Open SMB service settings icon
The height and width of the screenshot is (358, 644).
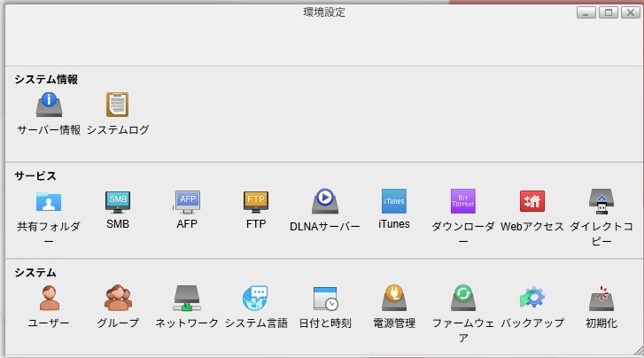tap(118, 201)
